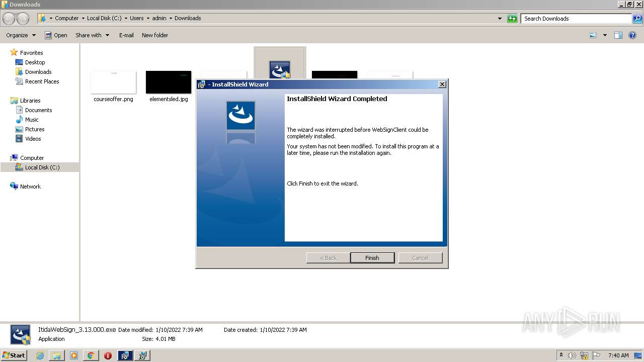Show hidden system tray icons
Image resolution: width=644 pixels, height=362 pixels.
561,355
